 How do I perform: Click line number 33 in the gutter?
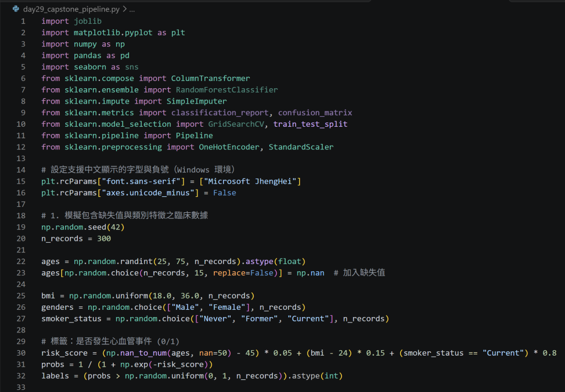click(21, 388)
